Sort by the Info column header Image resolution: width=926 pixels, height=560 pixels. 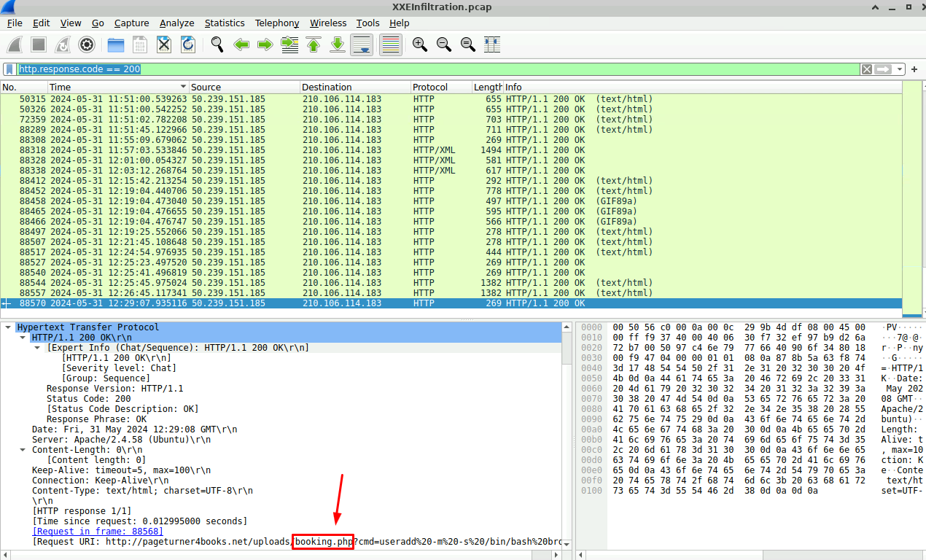[x=702, y=87]
